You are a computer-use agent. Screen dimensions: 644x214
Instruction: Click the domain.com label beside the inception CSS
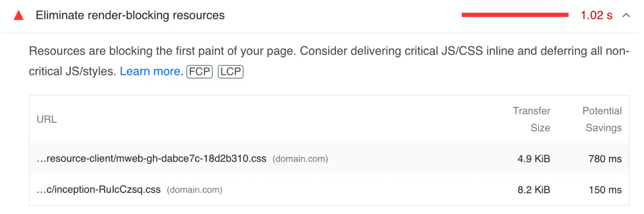click(194, 190)
